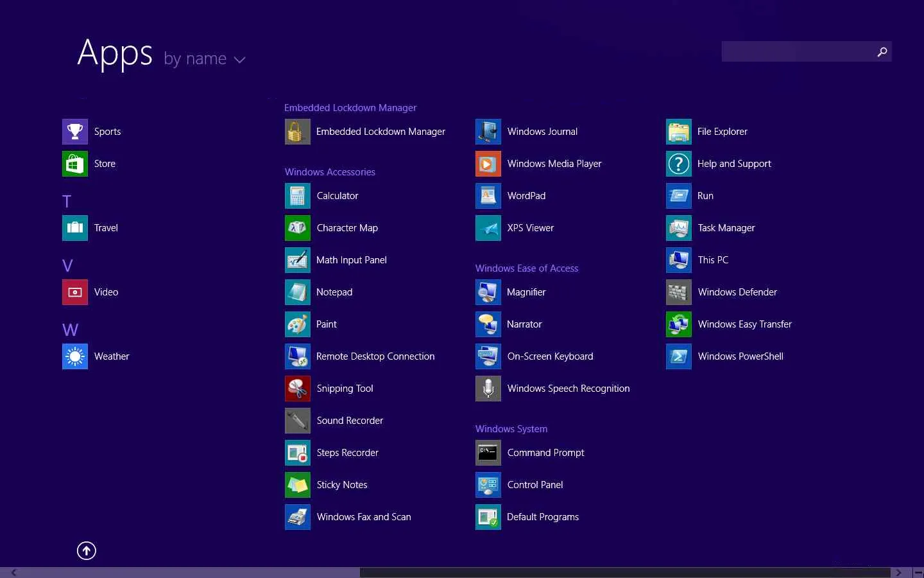This screenshot has height=578, width=924.
Task: Click the 'Windows Easy Transfer' label
Action: [x=745, y=324]
